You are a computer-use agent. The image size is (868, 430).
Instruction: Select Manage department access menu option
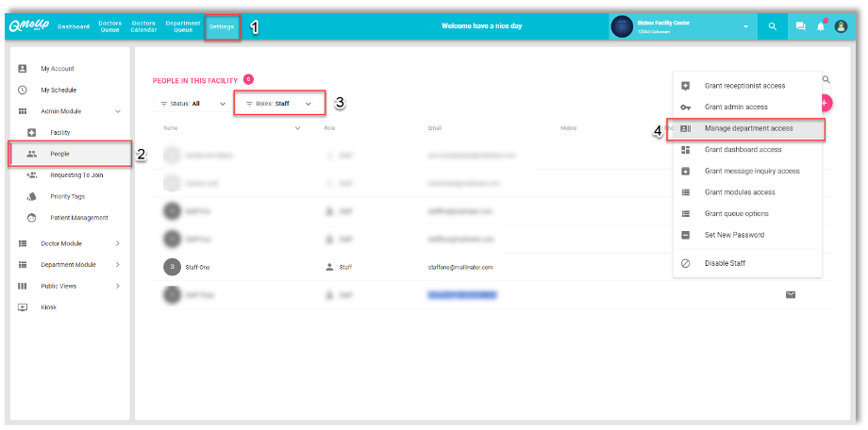pyautogui.click(x=747, y=128)
